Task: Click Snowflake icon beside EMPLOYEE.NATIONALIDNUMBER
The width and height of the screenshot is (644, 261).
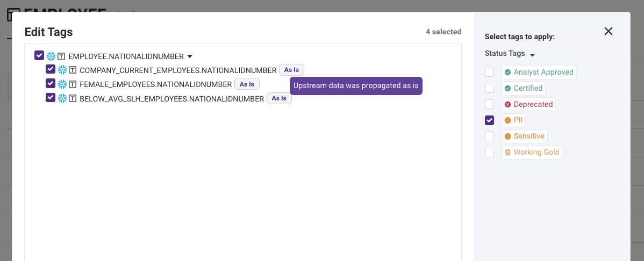Action: pos(51,56)
